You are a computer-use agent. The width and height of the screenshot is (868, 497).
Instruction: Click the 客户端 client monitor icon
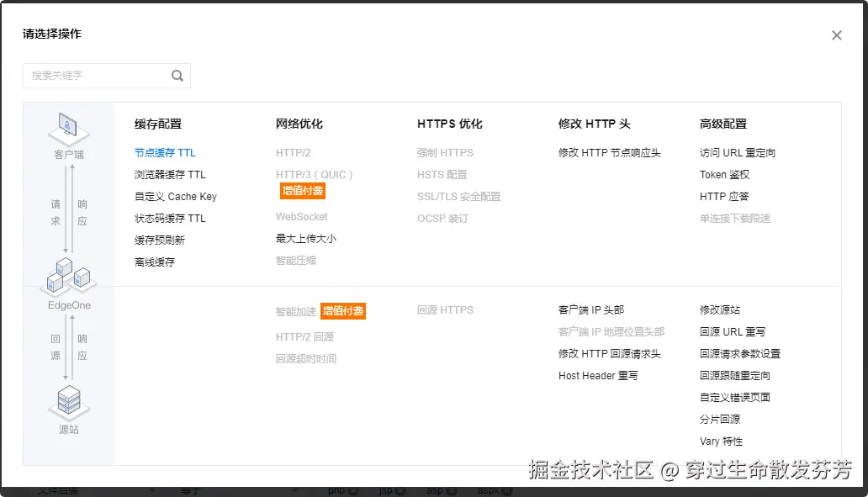[69, 128]
